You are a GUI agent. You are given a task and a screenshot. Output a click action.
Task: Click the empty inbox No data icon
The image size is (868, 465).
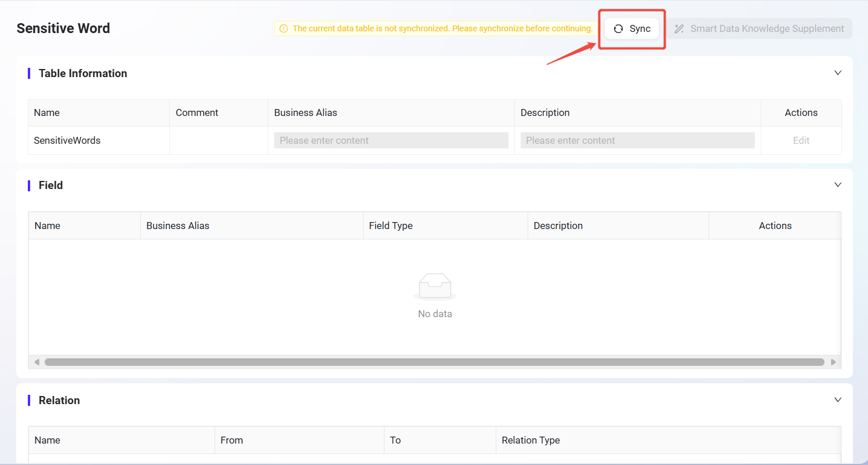tap(435, 286)
